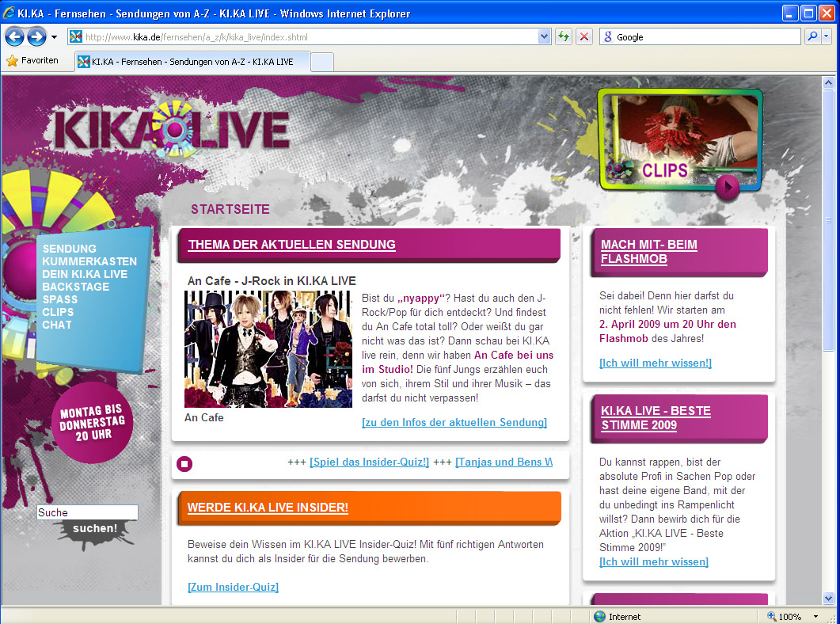The height and width of the screenshot is (624, 840).
Task: Click the scrollbar down arrow
Action: [828, 598]
